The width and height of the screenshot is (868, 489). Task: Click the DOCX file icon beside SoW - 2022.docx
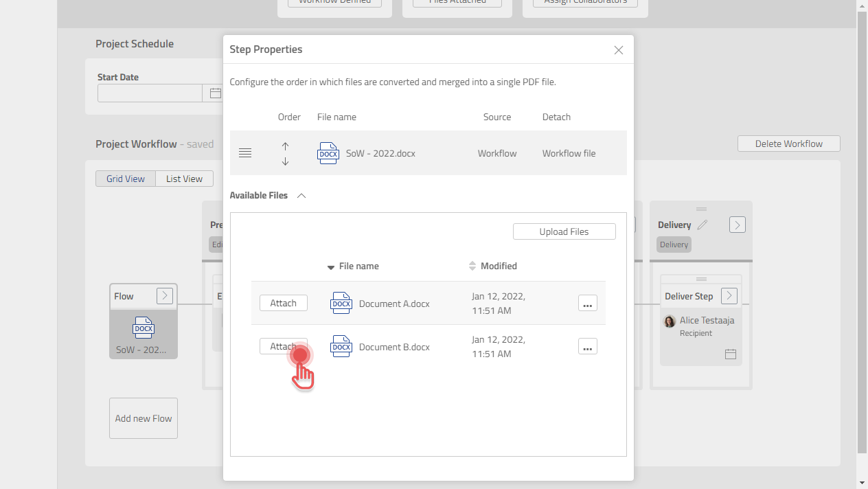pos(328,153)
